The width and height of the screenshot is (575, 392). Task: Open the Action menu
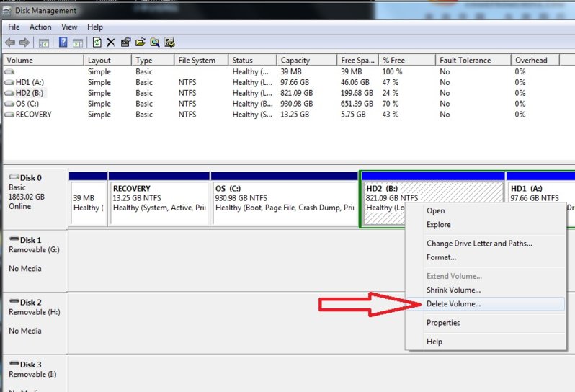(x=40, y=27)
